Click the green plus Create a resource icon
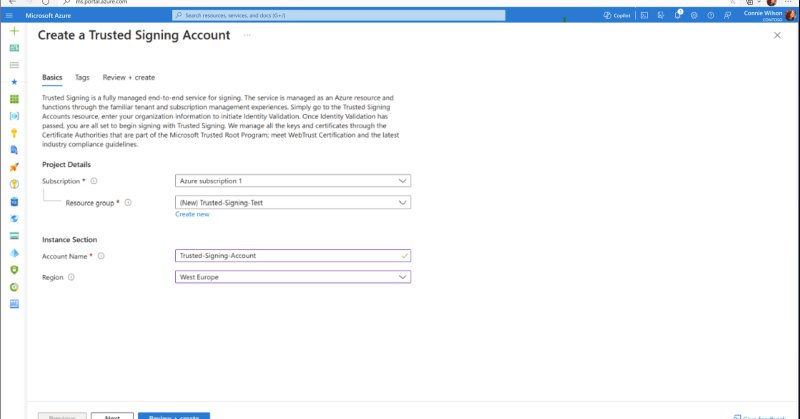The image size is (800, 419). [14, 31]
